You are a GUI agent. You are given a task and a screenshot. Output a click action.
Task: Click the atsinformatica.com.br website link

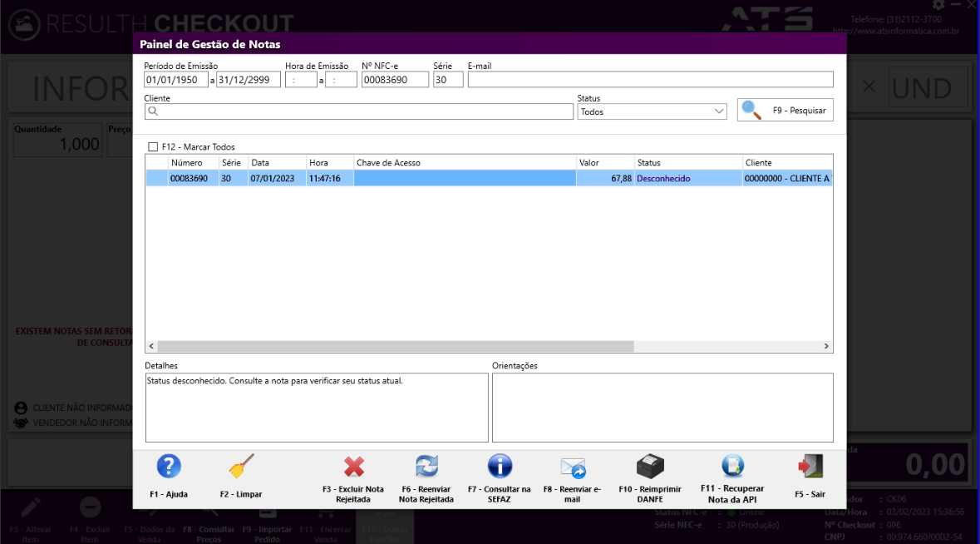click(895, 31)
